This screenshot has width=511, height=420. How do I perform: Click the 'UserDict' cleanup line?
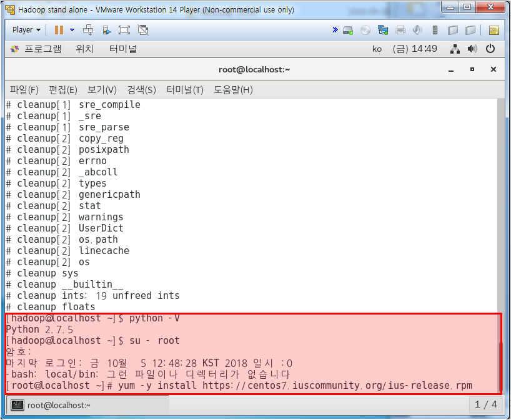65,228
